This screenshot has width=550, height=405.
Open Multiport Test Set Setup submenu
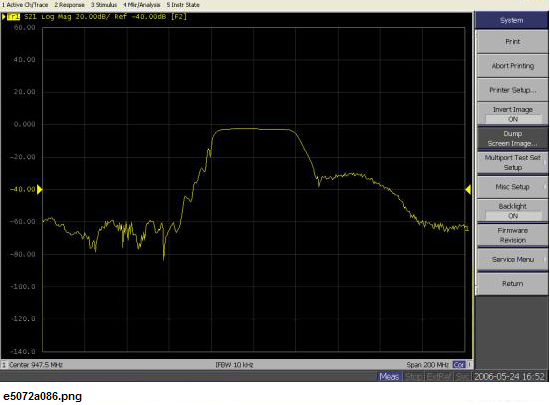[512, 162]
